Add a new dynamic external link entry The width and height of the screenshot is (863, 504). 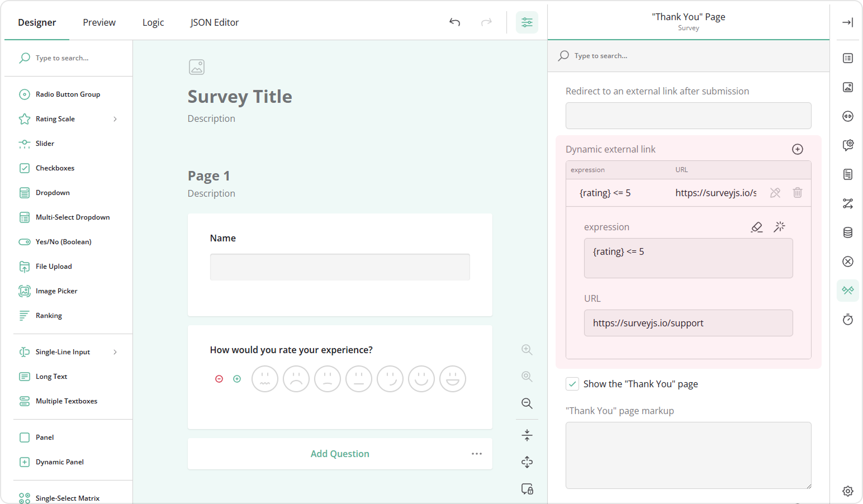pos(797,149)
